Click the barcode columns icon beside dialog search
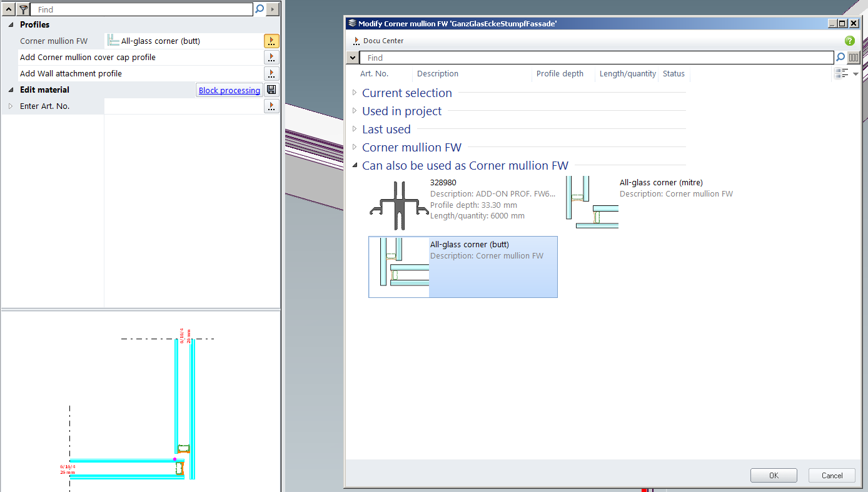The height and width of the screenshot is (492, 868). coord(854,58)
